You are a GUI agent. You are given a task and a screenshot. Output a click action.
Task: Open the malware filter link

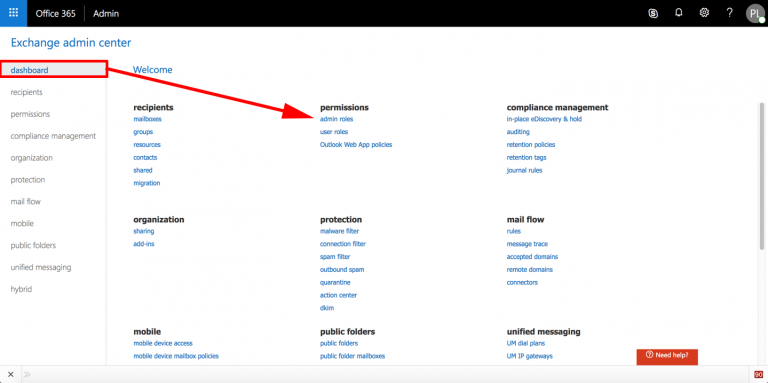point(339,231)
